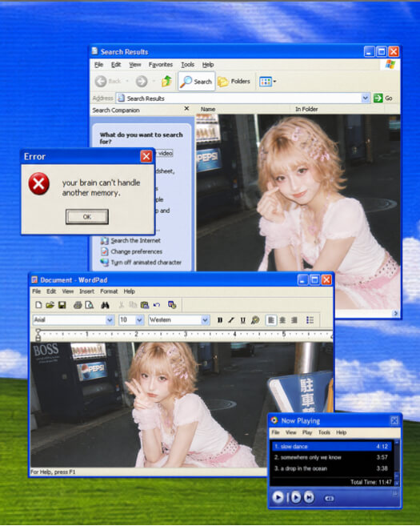The height and width of the screenshot is (526, 420).
Task: Click the indent marker on WordPad ruler
Action: [x=38, y=335]
